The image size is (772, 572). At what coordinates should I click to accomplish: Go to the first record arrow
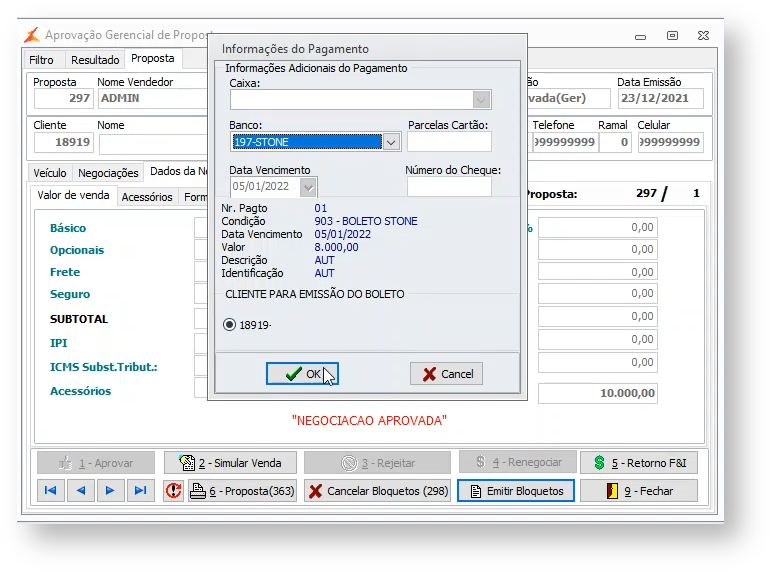click(51, 490)
